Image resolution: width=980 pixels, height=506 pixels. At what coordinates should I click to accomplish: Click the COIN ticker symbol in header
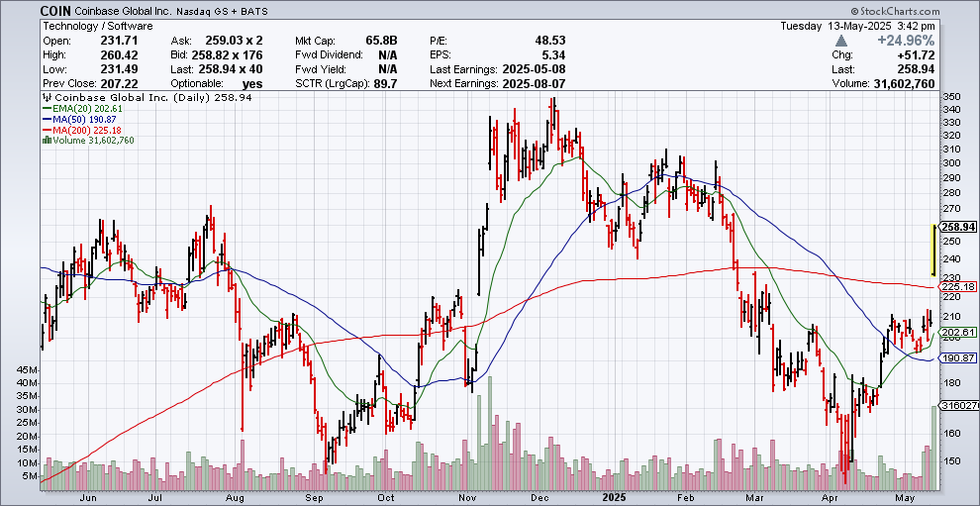[55, 11]
